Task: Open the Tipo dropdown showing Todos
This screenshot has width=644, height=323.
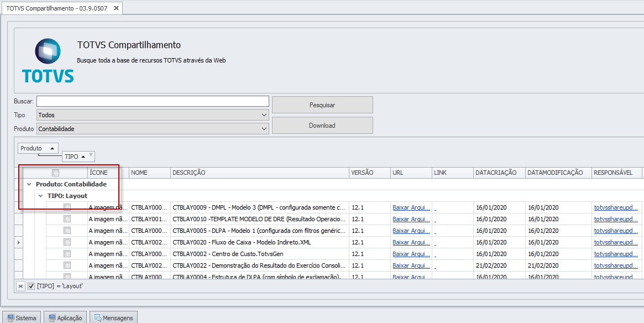Action: [x=153, y=116]
